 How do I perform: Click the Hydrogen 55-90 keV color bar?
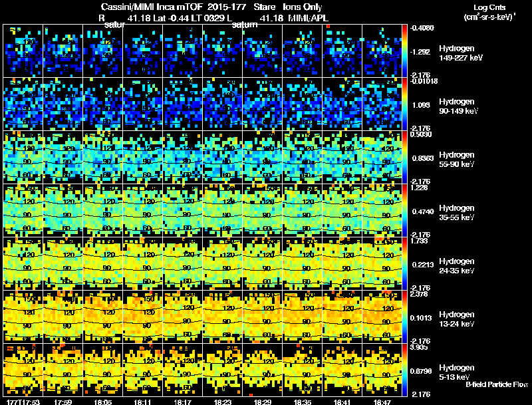(404, 158)
